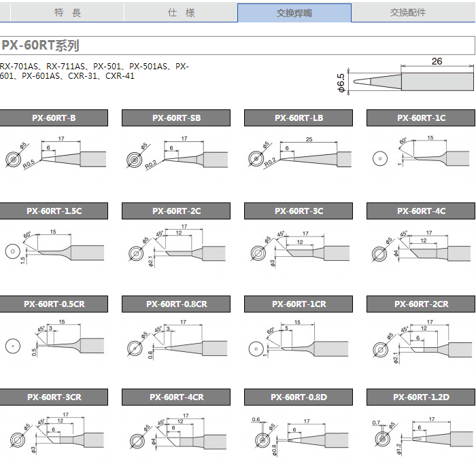Click the compatible models list text

(x=94, y=71)
